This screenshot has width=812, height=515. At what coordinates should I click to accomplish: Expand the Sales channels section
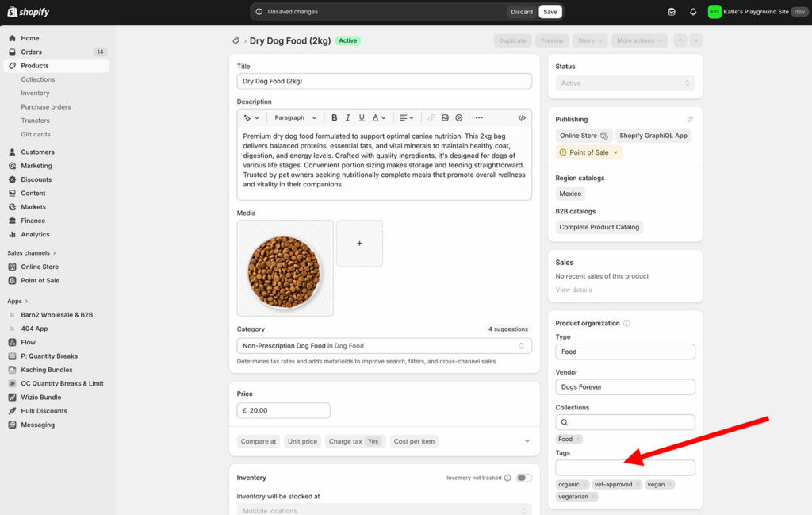32,253
